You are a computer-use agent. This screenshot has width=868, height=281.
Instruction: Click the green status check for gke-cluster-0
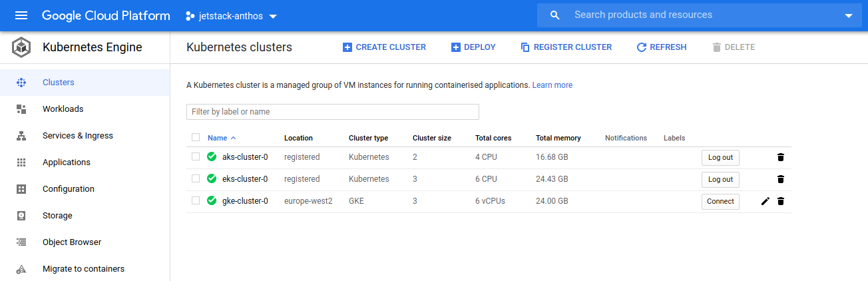[212, 201]
